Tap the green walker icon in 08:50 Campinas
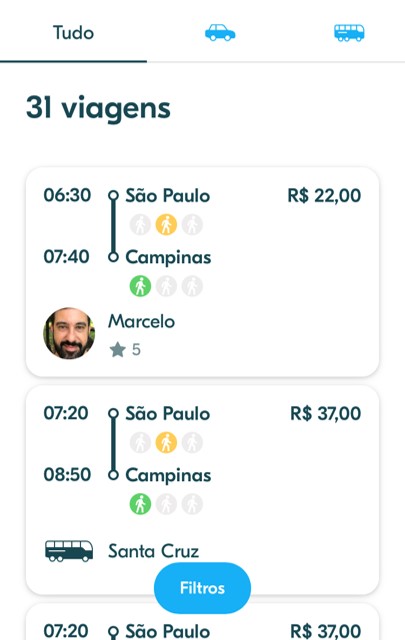 (x=140, y=504)
